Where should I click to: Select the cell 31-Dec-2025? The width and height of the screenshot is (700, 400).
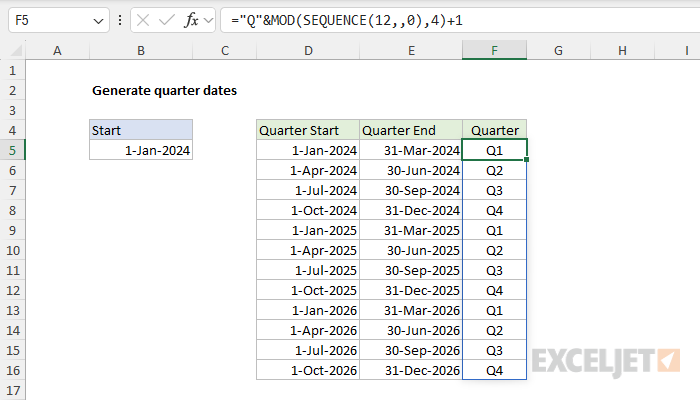411,291
